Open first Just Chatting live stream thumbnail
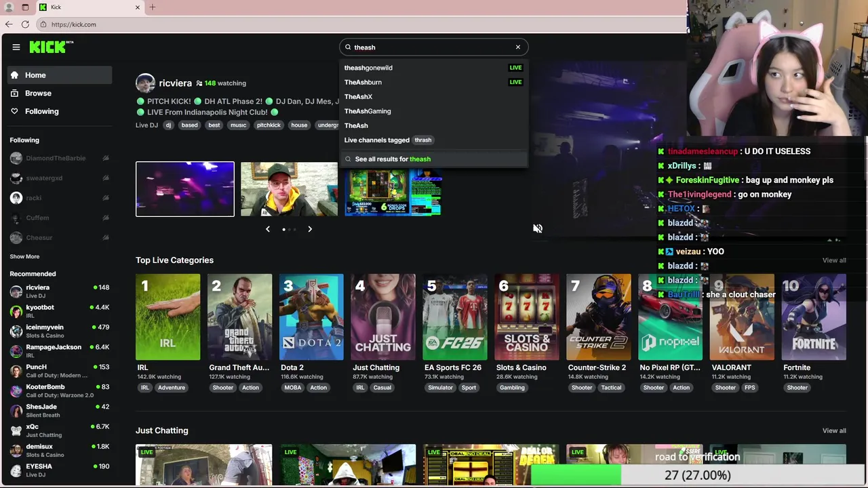This screenshot has width=868, height=488. [x=203, y=465]
